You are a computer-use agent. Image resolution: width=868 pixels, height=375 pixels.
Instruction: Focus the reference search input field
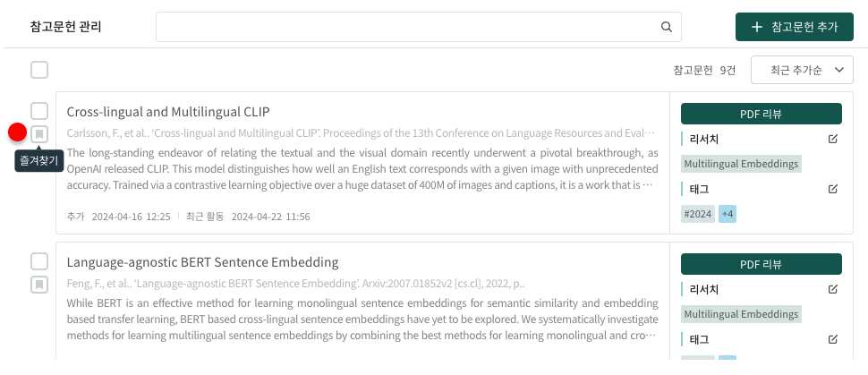(407, 27)
